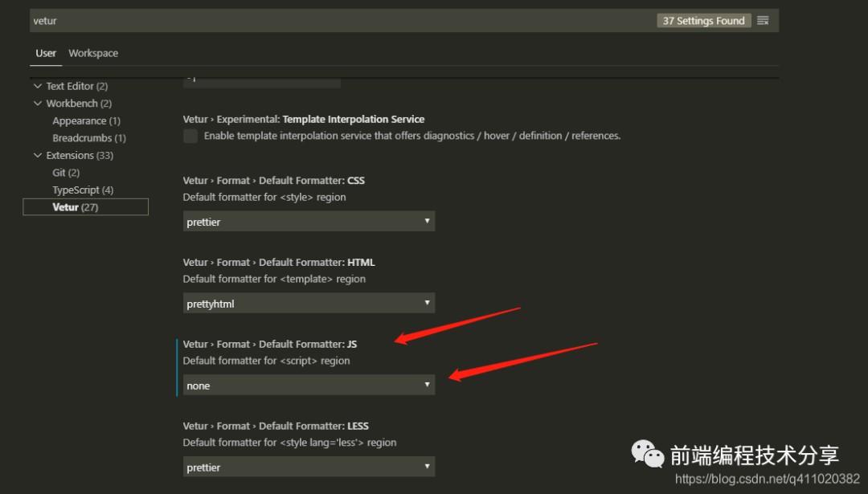Click Default Formatter: LESS setting title
This screenshot has height=494, width=868.
tap(276, 426)
